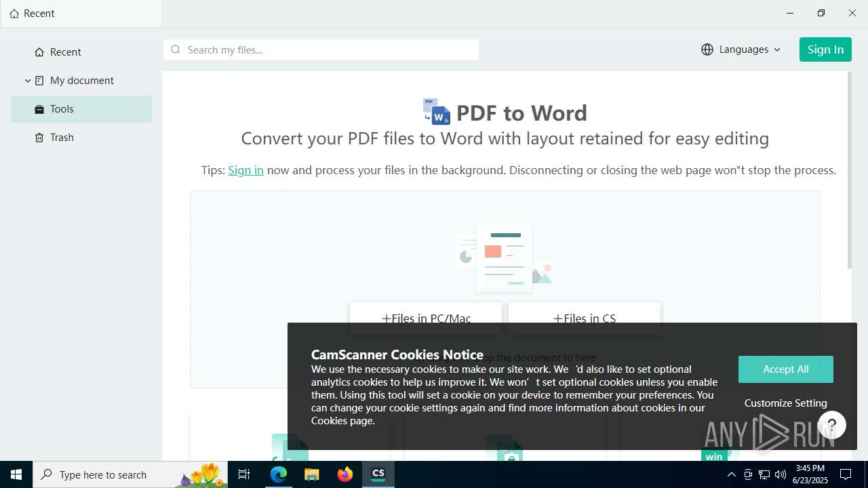Click the Trash bin icon in sidebar
868x488 pixels.
pyautogui.click(x=39, y=138)
